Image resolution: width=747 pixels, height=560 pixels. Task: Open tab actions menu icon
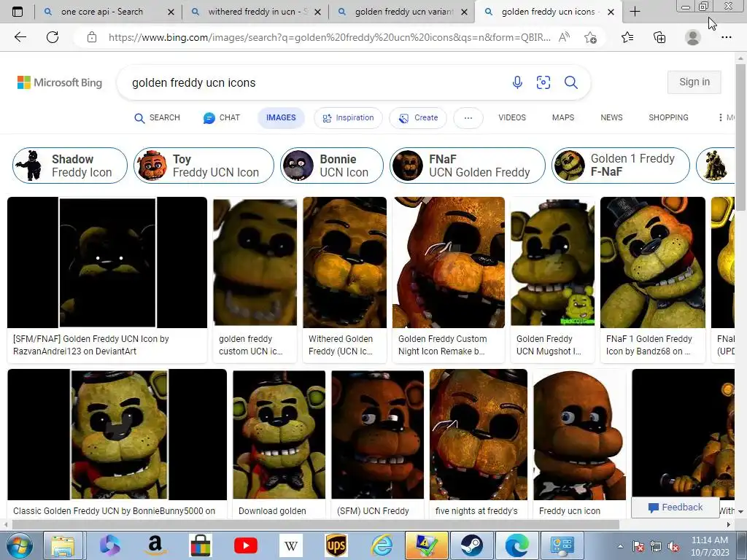(18, 12)
